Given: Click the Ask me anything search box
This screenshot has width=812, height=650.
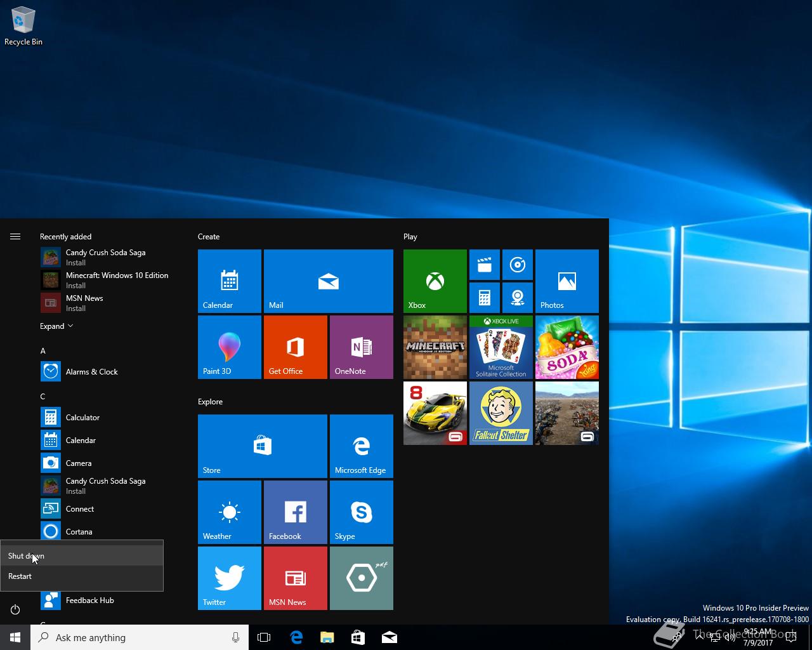Looking at the screenshot, I should pos(140,637).
